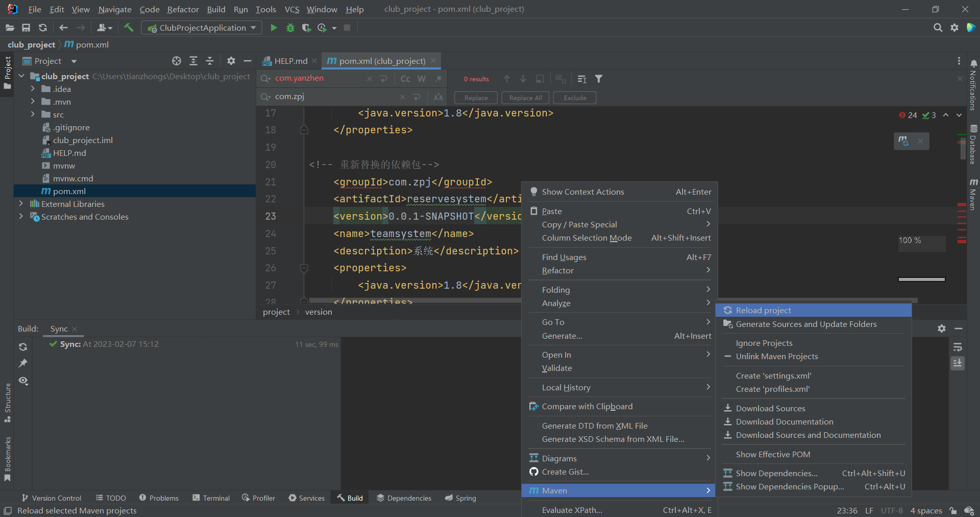The height and width of the screenshot is (517, 980).
Task: Click the Exclude button
Action: pos(575,98)
